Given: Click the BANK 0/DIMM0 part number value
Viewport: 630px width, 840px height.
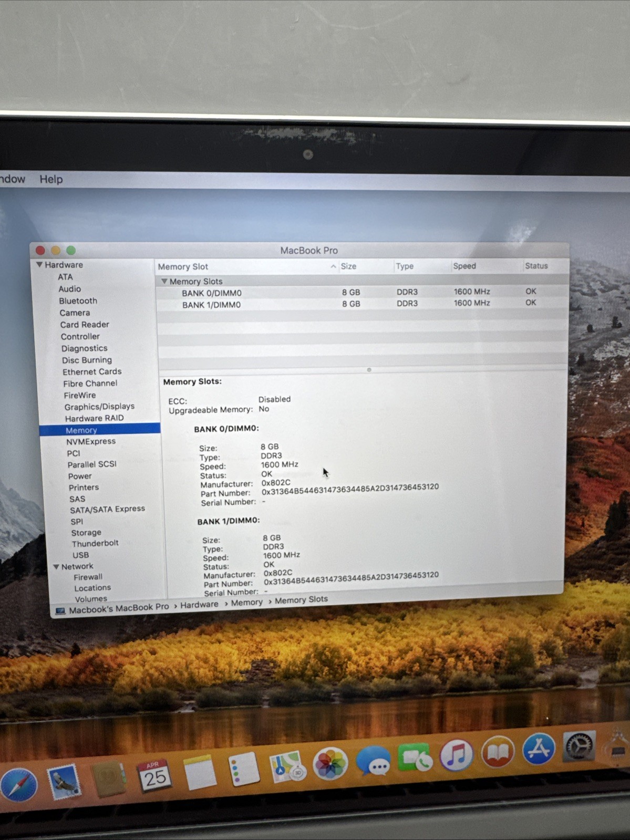Looking at the screenshot, I should 350,490.
